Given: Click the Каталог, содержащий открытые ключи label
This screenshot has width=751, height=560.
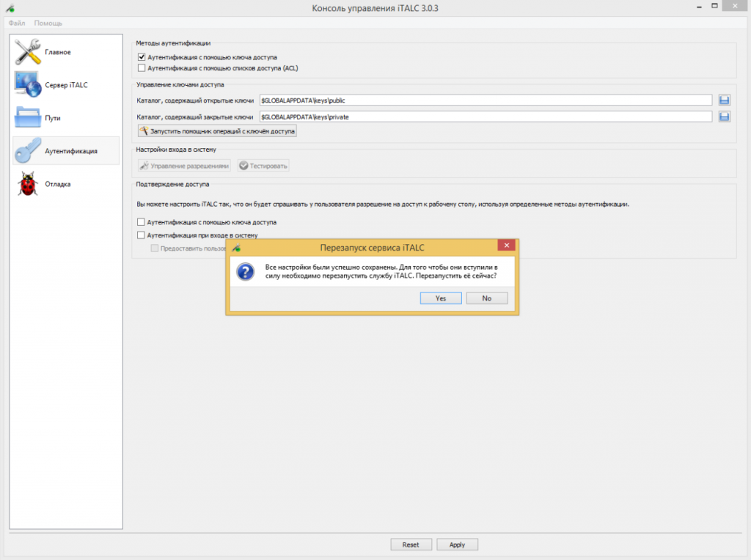Looking at the screenshot, I should pos(195,100).
